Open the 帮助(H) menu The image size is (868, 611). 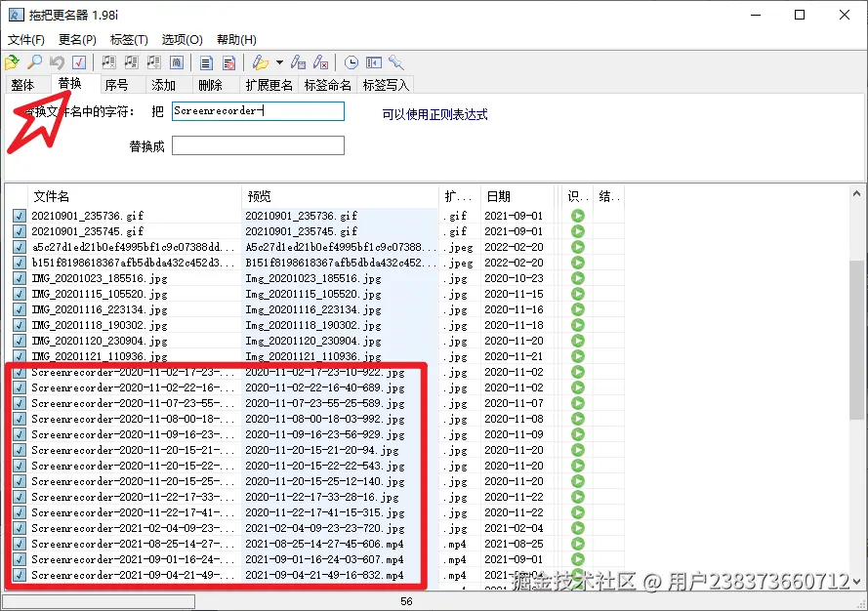(236, 40)
